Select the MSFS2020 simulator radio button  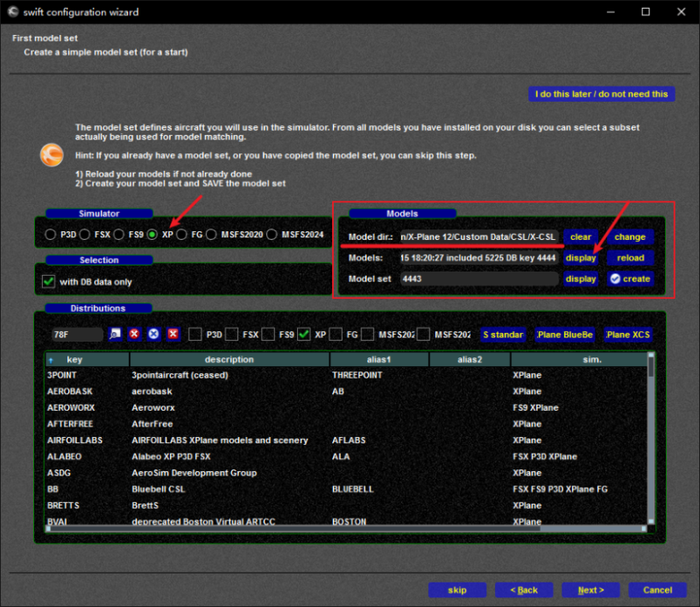point(213,235)
